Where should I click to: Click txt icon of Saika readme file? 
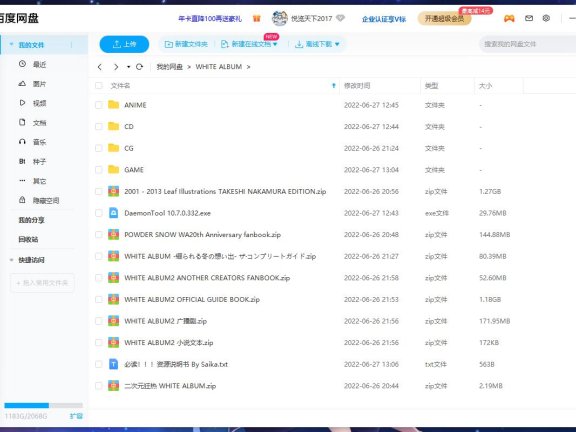click(x=114, y=364)
